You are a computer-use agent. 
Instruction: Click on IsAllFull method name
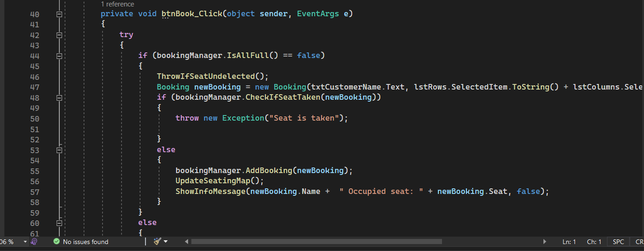point(247,55)
